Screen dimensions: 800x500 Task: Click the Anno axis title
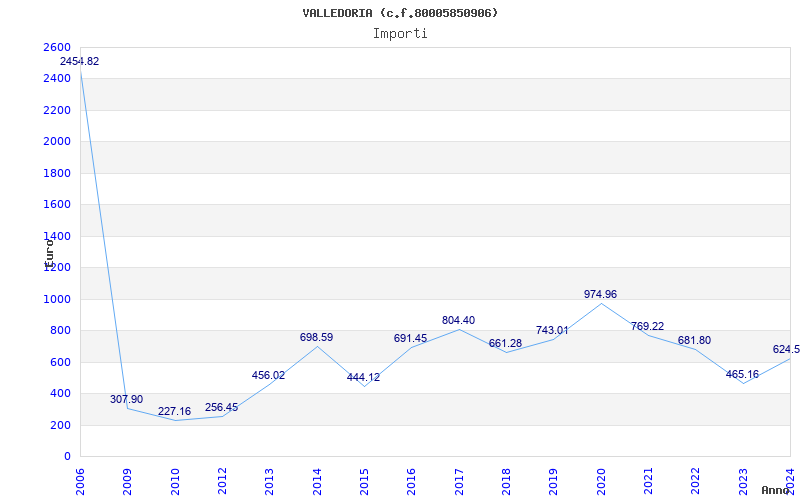[x=775, y=490]
